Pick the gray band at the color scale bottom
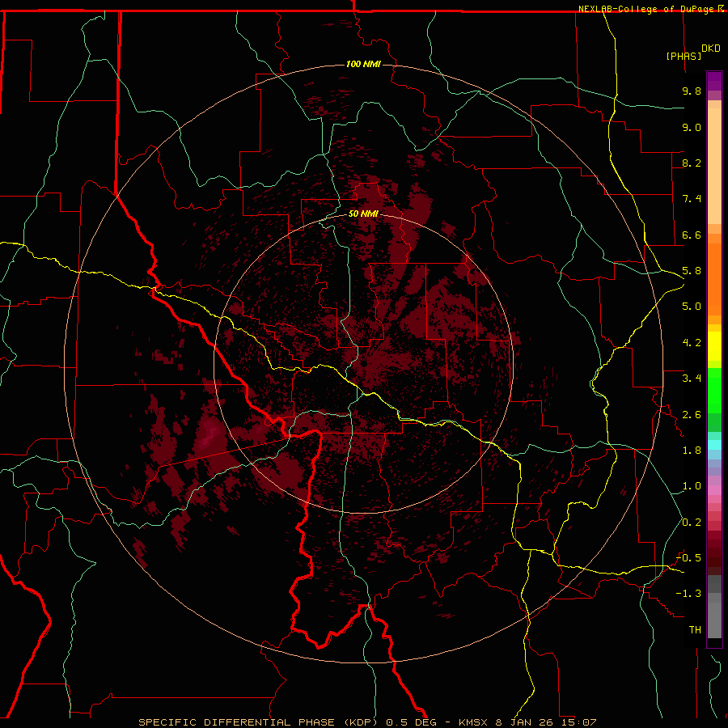This screenshot has width=728, height=728. (714, 620)
